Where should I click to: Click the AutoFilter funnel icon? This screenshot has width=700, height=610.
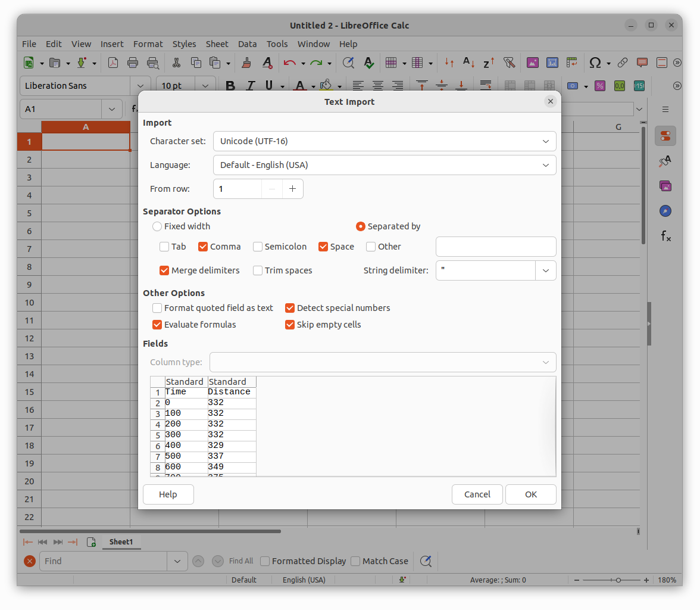(x=509, y=63)
